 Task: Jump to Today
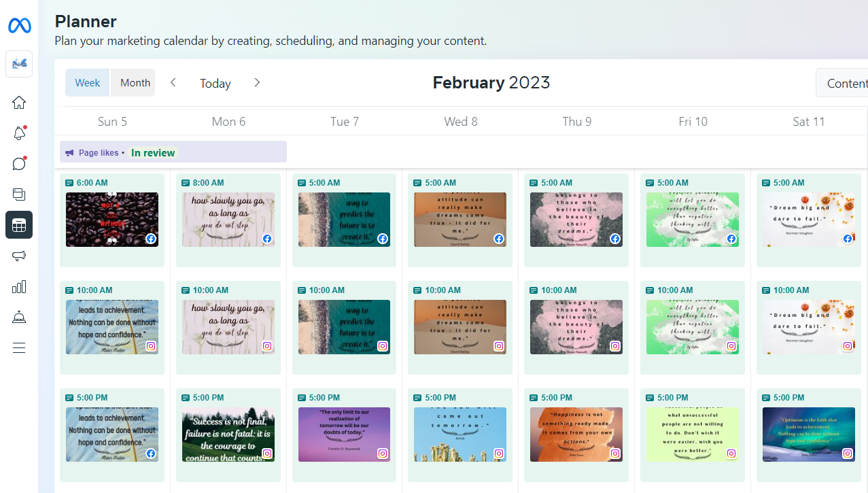[215, 83]
